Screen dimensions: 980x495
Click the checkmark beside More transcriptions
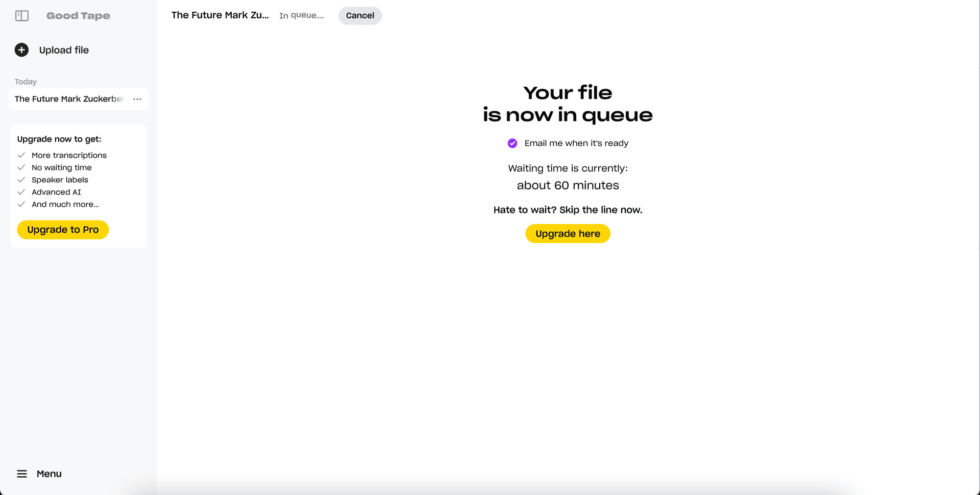click(21, 155)
